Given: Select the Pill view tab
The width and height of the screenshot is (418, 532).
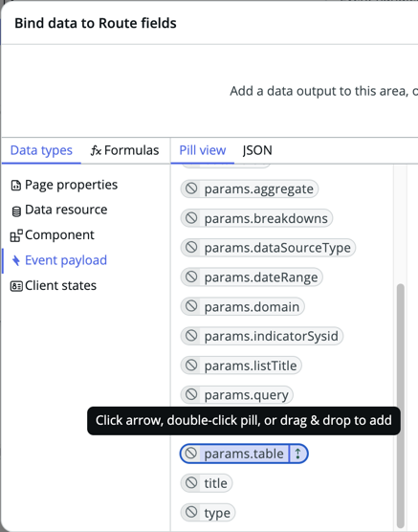Looking at the screenshot, I should pos(203,150).
